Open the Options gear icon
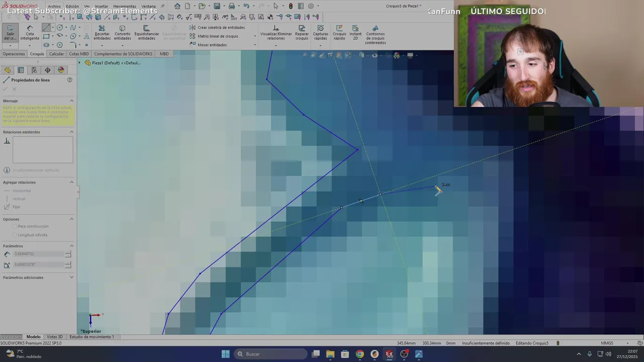644x362 pixels. (x=311, y=6)
